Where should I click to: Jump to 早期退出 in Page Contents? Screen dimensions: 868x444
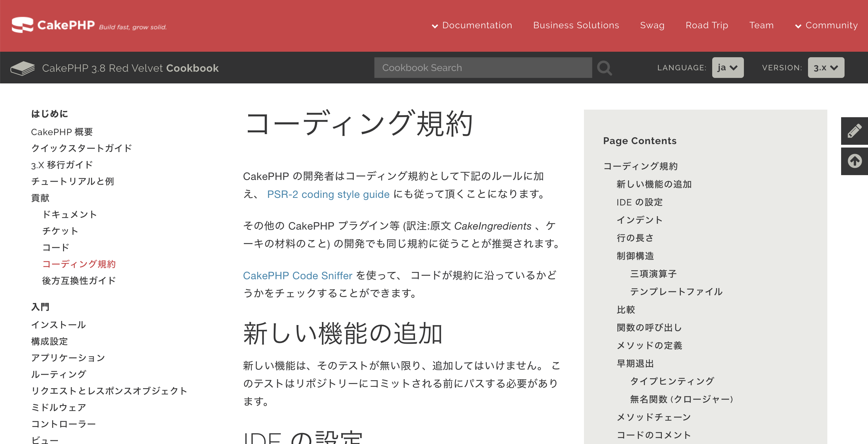tap(635, 363)
